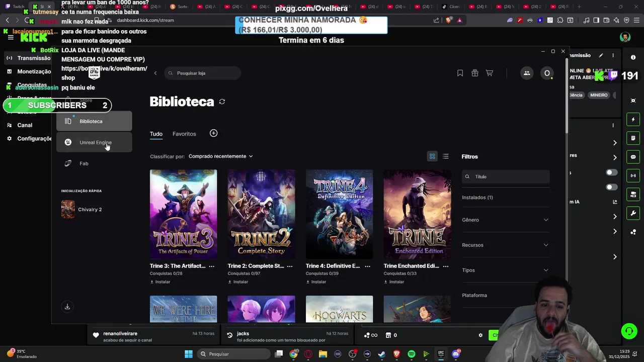Switch library to grid view
644x362 pixels.
432,156
